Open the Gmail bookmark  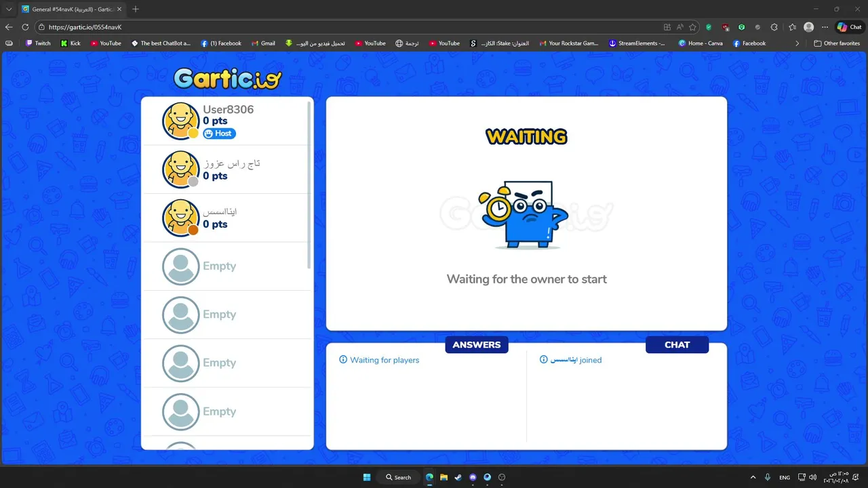[263, 43]
